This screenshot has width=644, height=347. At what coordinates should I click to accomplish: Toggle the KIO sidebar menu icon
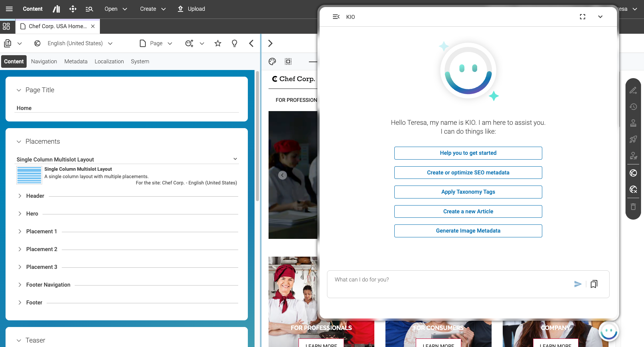tap(336, 17)
